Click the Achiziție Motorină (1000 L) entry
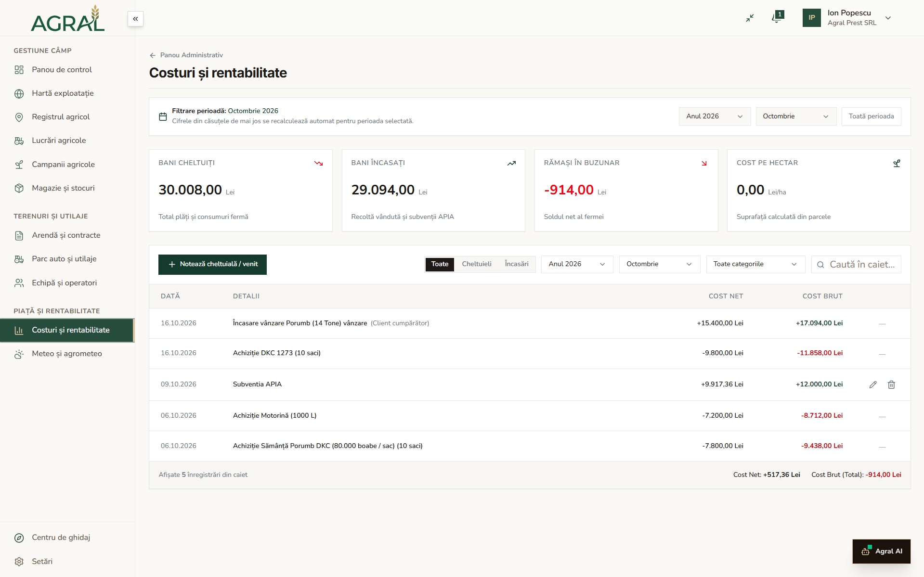This screenshot has height=577, width=924. [x=530, y=416]
